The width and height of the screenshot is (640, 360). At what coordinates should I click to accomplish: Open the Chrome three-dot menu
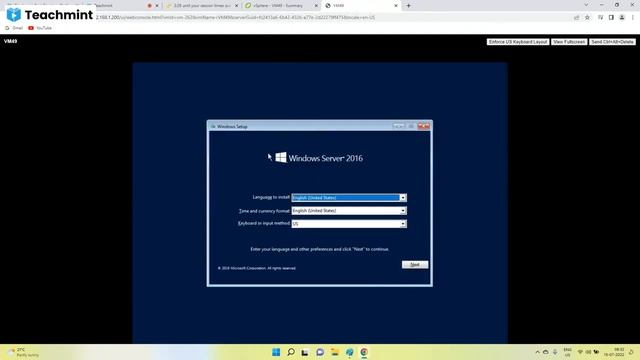[633, 18]
